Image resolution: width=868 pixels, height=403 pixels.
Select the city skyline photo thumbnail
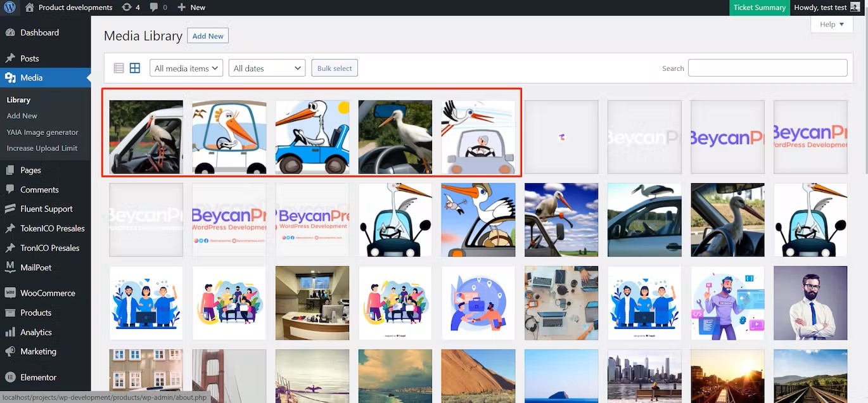[644, 376]
